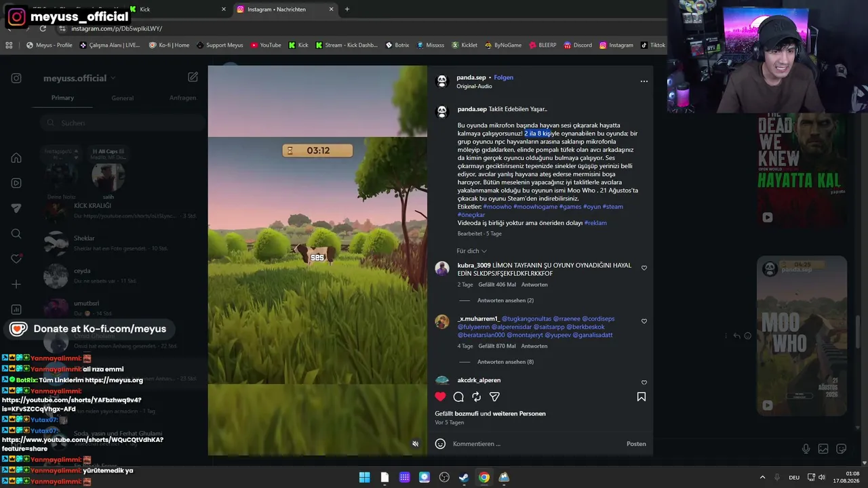Screen dimensions: 868x488
Task: Reply to kubra_3009's comment via Antworten
Action: click(534, 285)
